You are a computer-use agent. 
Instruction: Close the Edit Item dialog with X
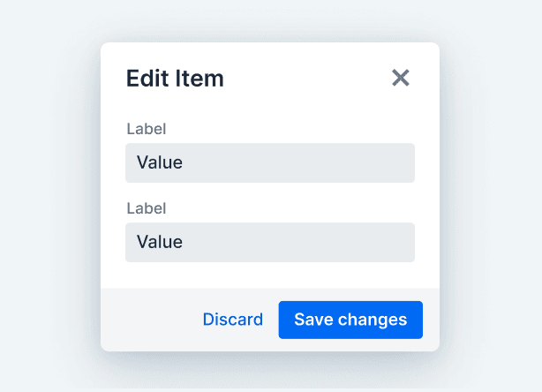400,78
